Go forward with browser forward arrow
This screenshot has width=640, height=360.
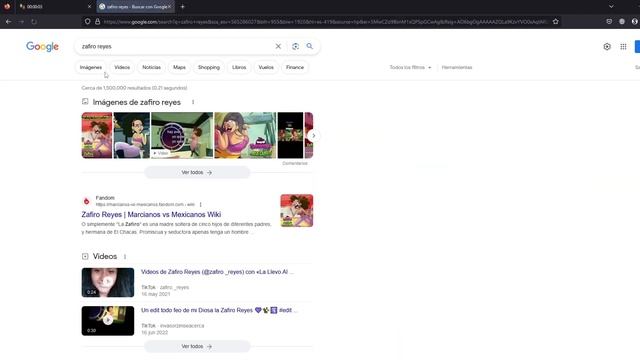[x=21, y=22]
